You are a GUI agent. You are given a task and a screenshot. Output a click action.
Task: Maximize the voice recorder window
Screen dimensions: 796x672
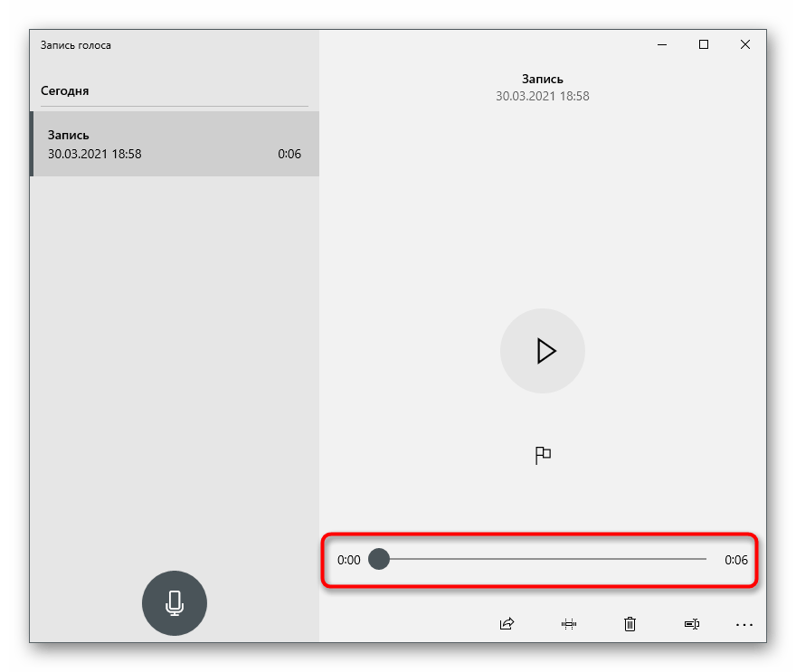703,45
